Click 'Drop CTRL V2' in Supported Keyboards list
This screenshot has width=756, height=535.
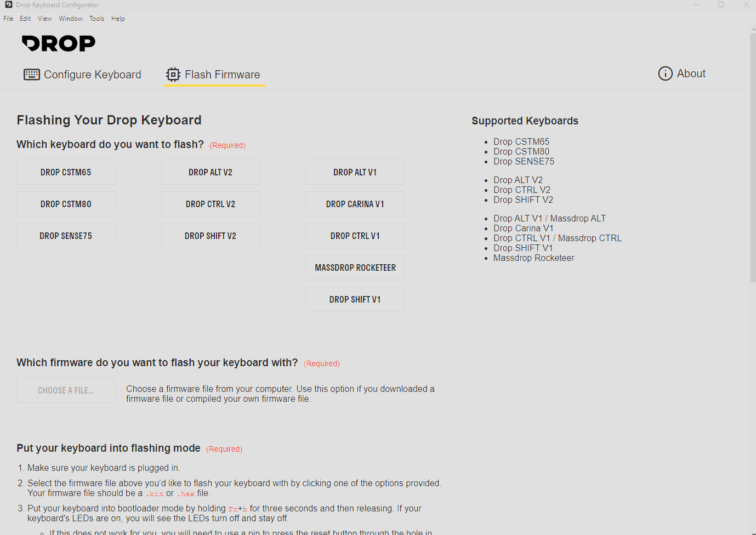click(522, 190)
